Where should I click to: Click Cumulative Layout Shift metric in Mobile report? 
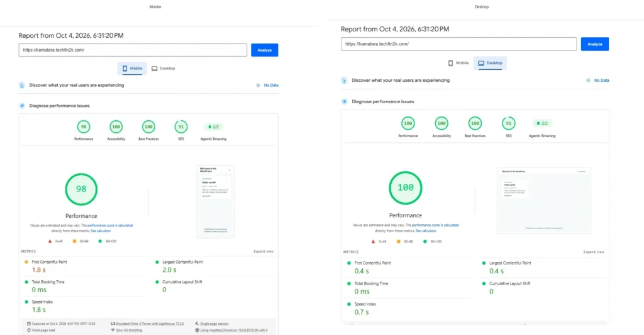tap(215, 286)
